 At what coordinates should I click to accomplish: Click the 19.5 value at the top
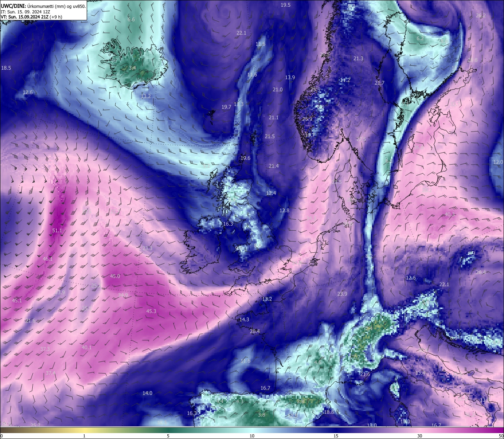click(285, 5)
